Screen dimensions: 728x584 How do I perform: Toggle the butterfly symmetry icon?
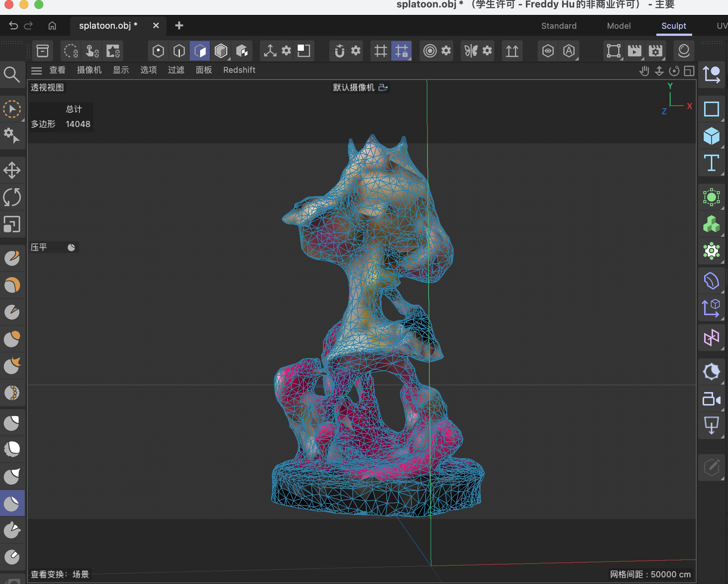471,51
